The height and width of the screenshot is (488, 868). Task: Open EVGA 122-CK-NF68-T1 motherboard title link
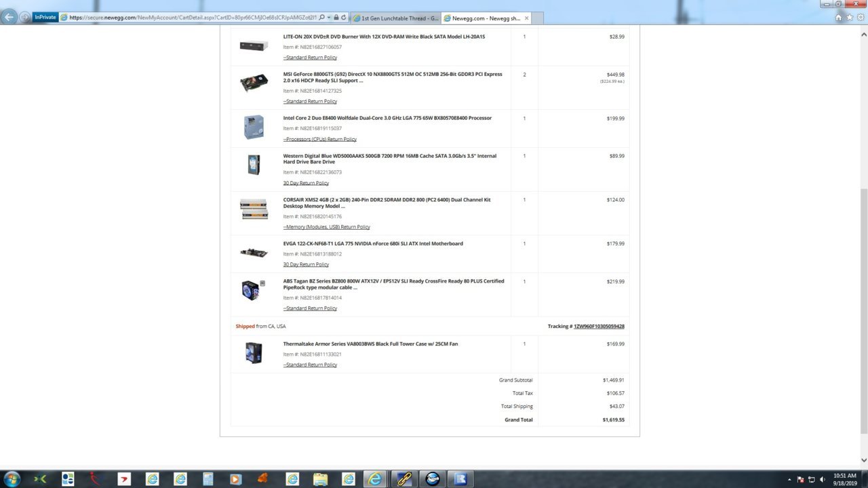(373, 243)
